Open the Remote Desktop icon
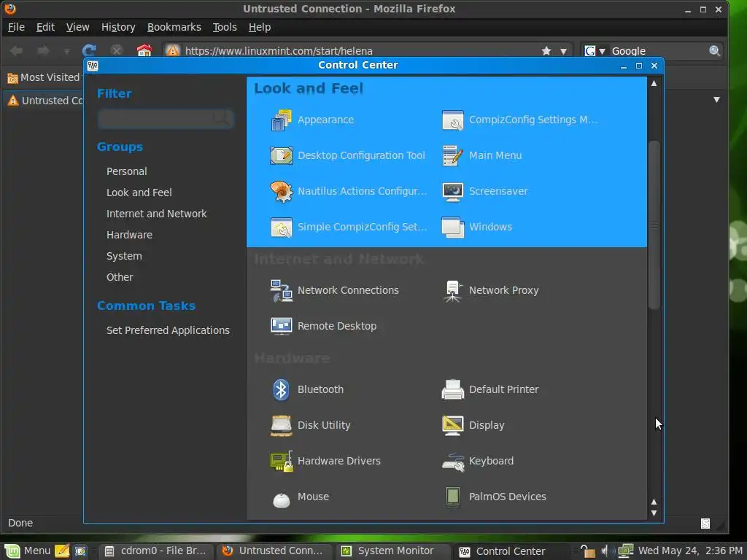 [x=281, y=326]
